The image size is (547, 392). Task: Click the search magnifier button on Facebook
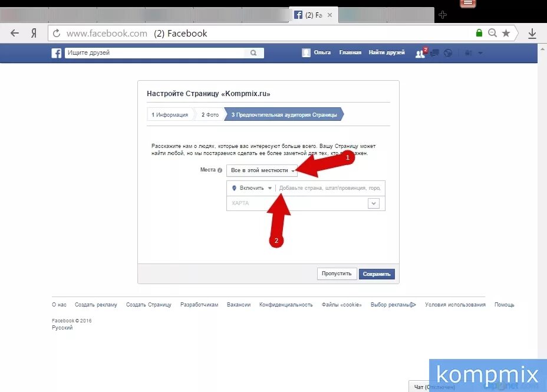point(253,53)
